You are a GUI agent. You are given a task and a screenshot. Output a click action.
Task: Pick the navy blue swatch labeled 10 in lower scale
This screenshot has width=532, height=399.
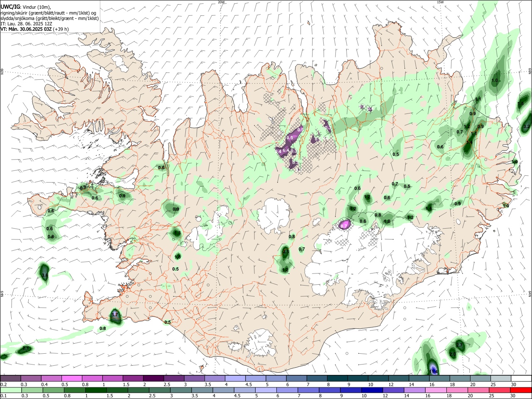(x=371, y=390)
